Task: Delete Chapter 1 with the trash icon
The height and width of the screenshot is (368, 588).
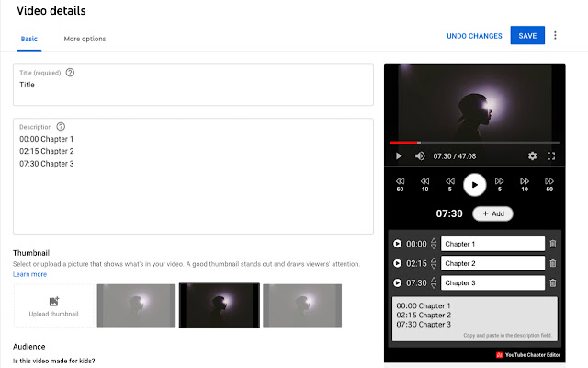Action: pos(553,244)
